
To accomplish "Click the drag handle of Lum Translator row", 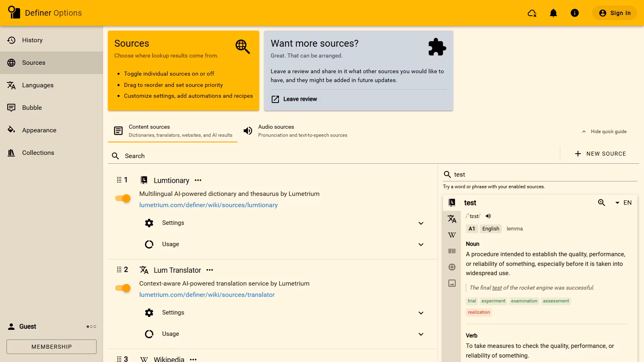I will click(119, 269).
